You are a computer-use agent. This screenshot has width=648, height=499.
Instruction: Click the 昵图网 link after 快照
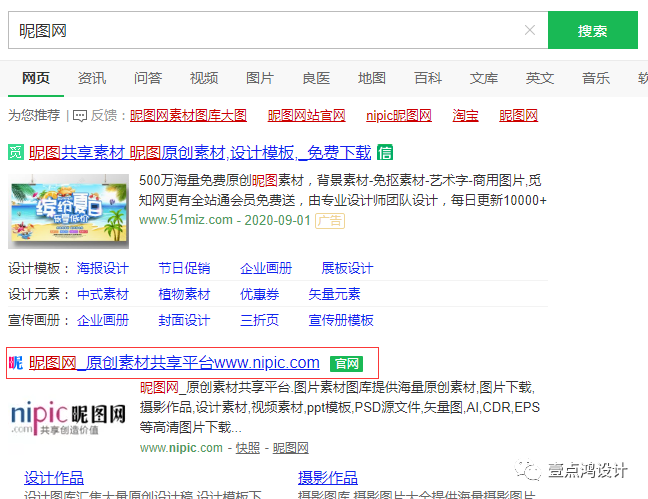[x=291, y=448]
